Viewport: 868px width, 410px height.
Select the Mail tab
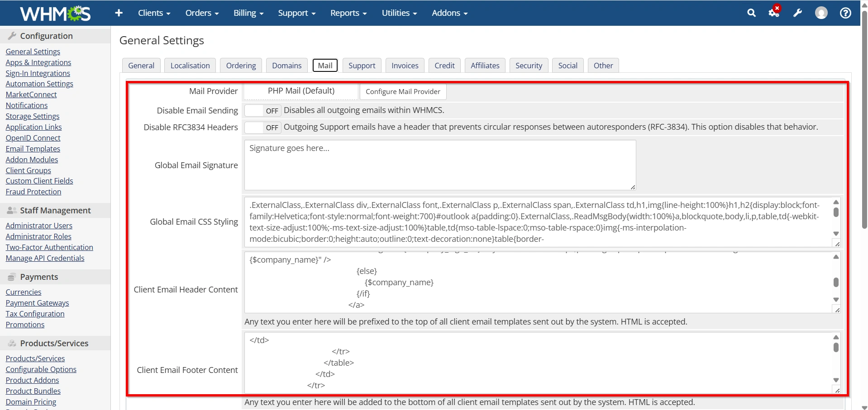tap(325, 66)
